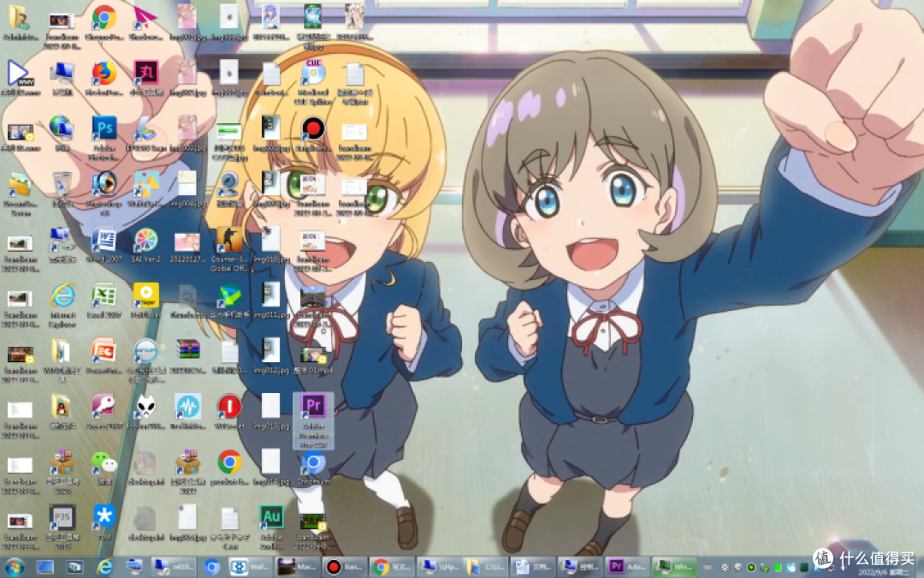Launch the TIM blue star shortcut
924x578 pixels.
104,522
